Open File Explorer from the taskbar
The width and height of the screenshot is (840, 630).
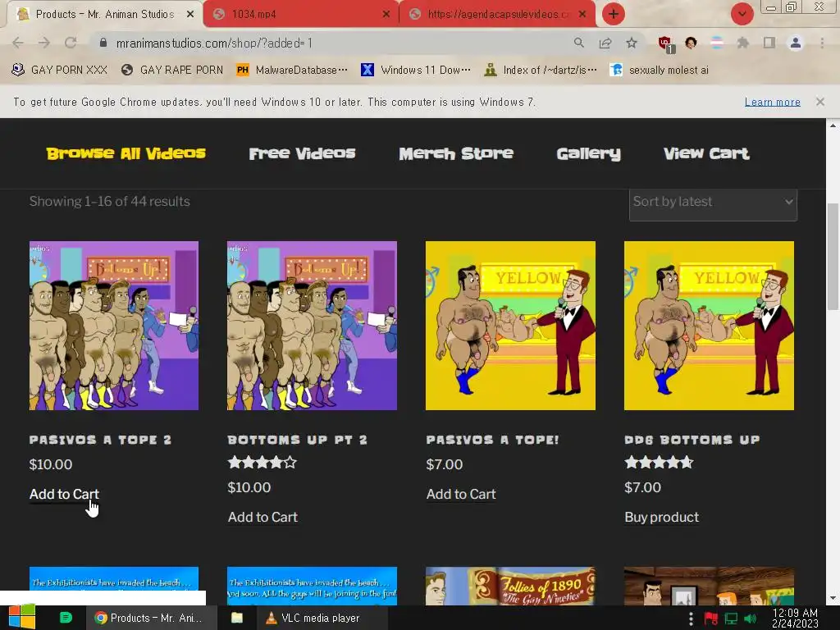(237, 618)
